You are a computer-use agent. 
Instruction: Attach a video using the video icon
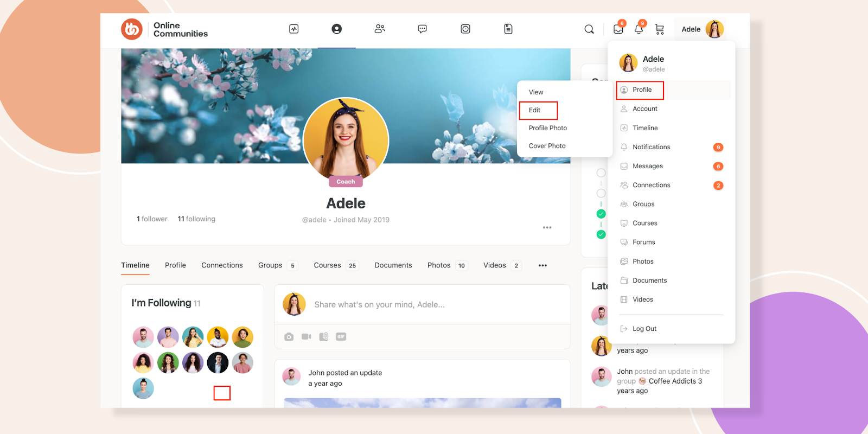pos(307,337)
